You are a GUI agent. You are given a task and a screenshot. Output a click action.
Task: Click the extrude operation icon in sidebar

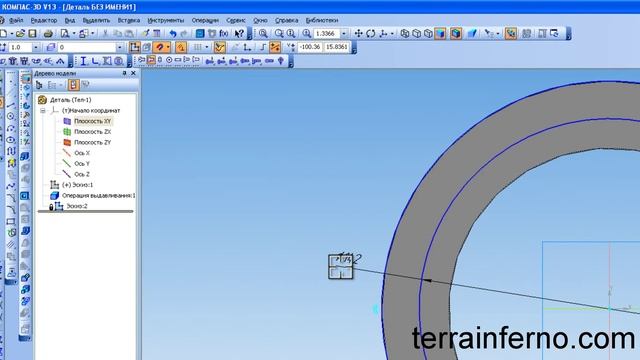(25, 156)
